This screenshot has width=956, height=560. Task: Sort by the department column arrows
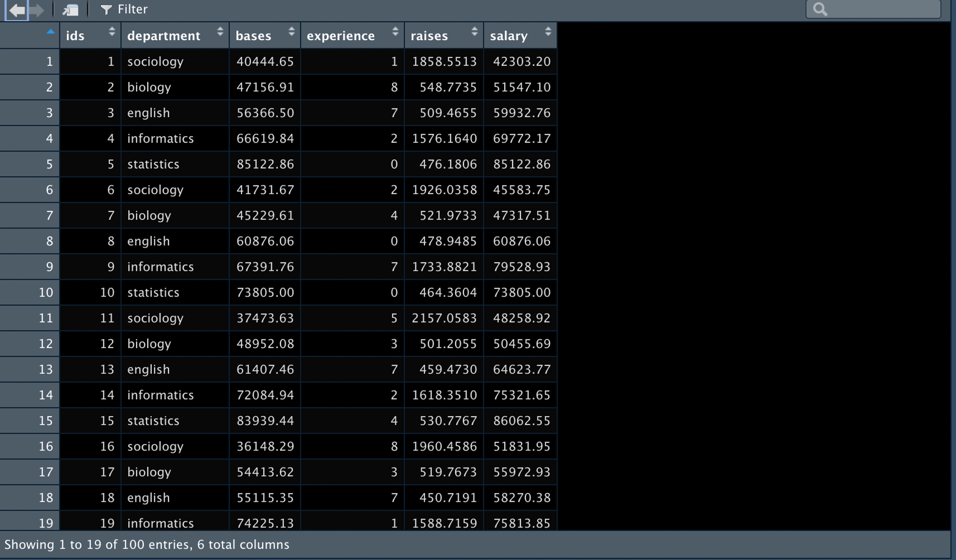click(220, 32)
